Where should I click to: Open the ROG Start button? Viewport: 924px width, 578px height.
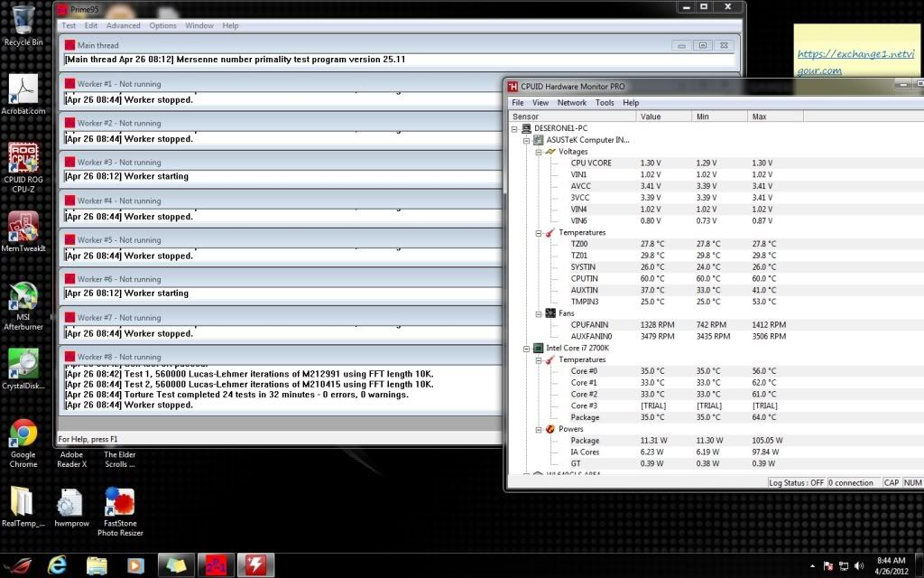(x=18, y=565)
